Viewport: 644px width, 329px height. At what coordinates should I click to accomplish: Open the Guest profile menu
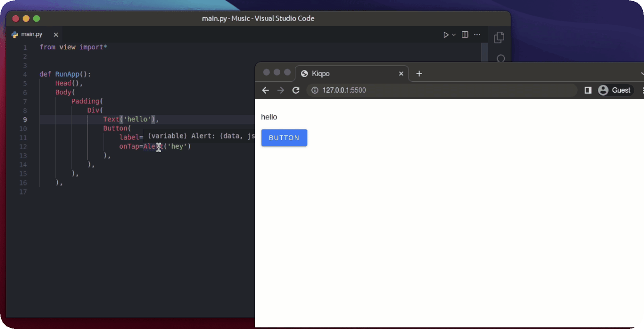tap(614, 90)
